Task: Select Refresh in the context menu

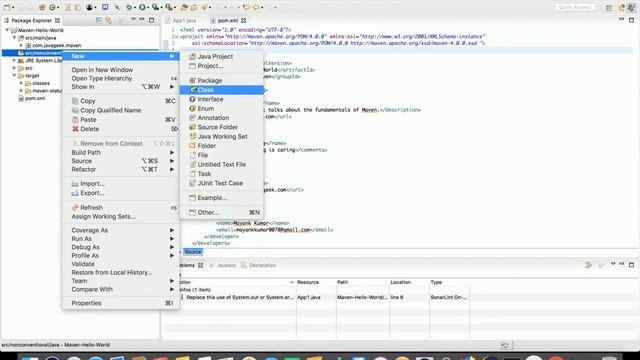Action: click(121, 208)
